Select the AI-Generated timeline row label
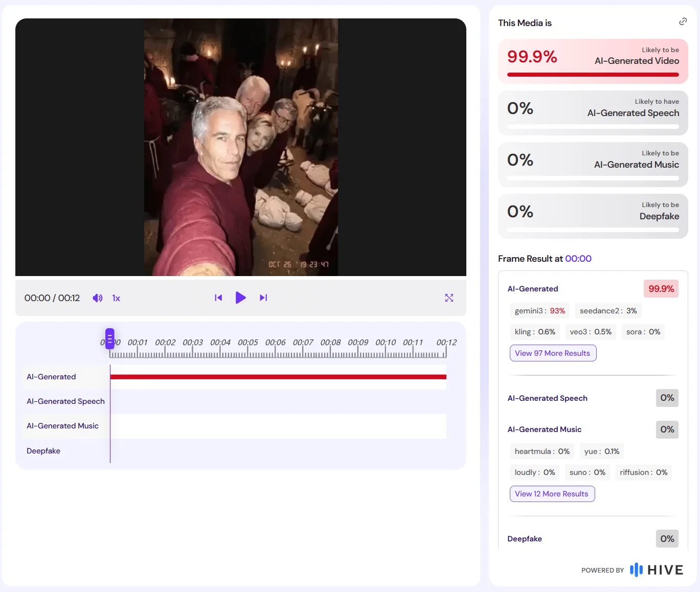700x592 pixels. 51,377
